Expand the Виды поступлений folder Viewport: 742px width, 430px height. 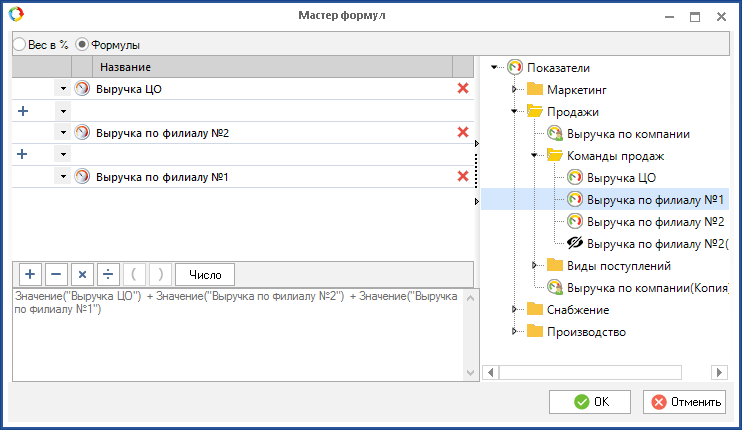click(534, 265)
